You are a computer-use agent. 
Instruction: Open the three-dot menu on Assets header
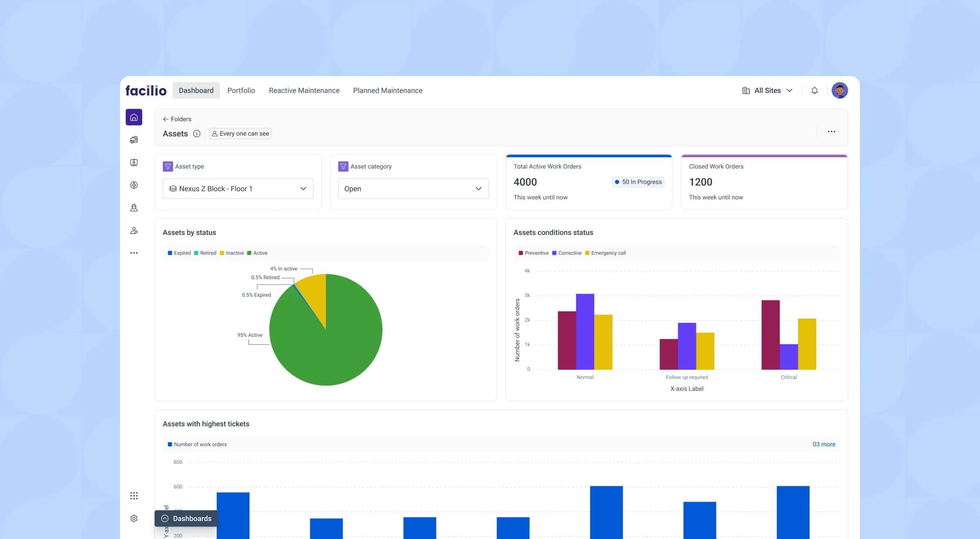(x=831, y=131)
